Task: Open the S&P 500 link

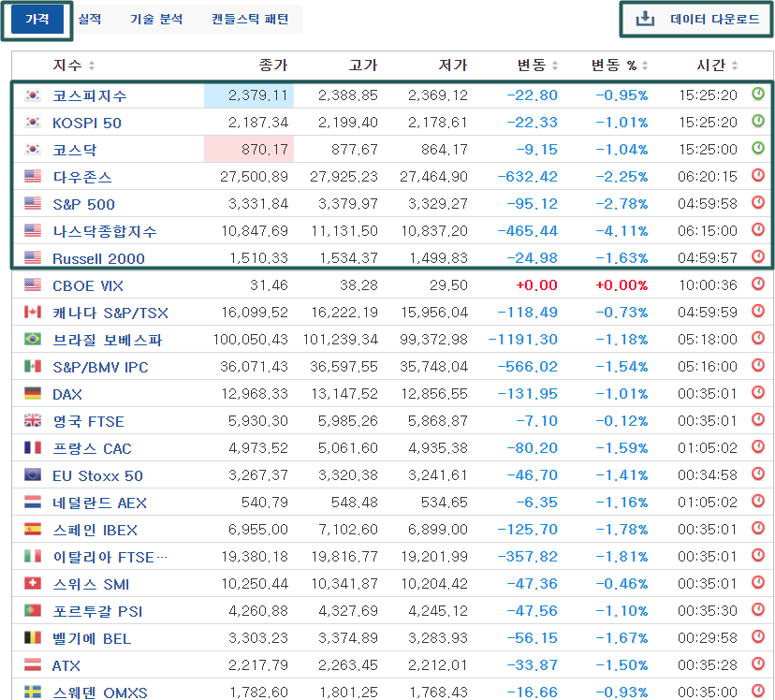Action: tap(83, 204)
